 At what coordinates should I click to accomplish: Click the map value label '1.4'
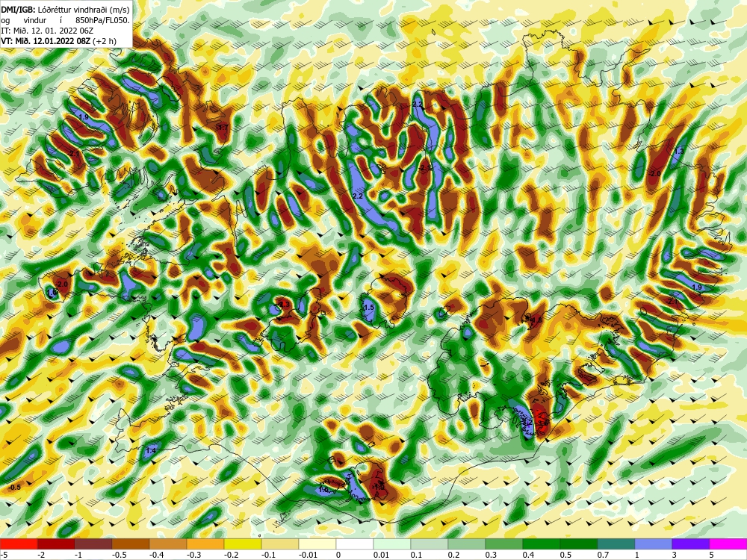tap(151, 450)
